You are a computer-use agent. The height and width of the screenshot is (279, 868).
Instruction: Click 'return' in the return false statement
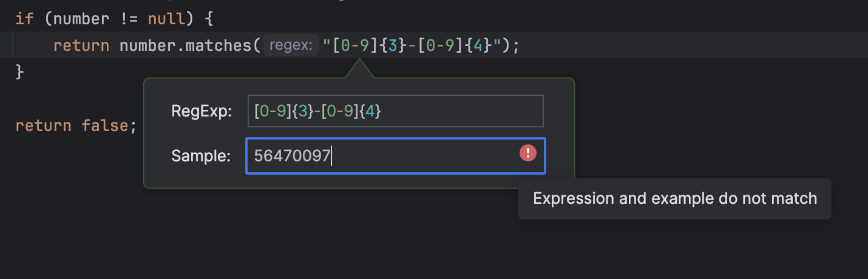tap(42, 126)
